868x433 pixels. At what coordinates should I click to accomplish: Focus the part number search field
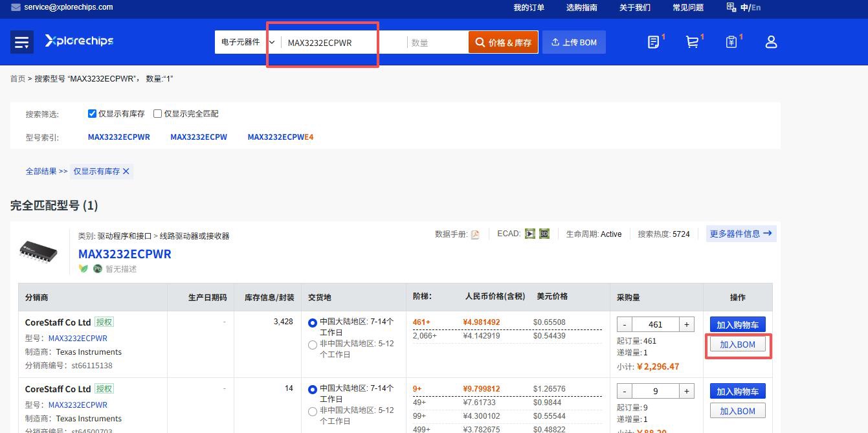coord(344,43)
